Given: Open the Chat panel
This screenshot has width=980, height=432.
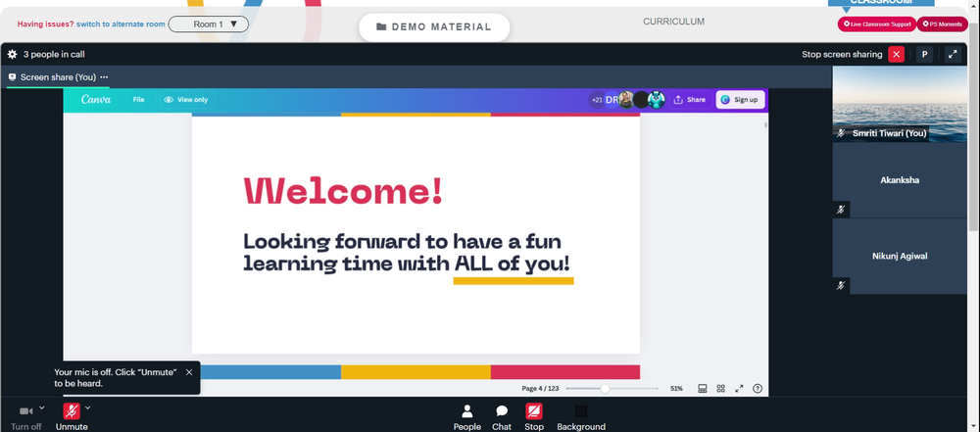Looking at the screenshot, I should [x=501, y=417].
